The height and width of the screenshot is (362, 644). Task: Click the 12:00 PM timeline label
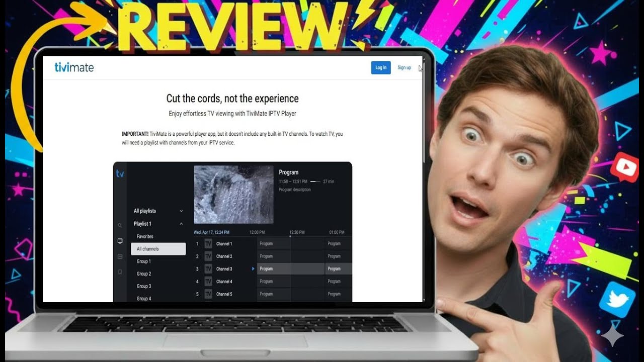[257, 232]
